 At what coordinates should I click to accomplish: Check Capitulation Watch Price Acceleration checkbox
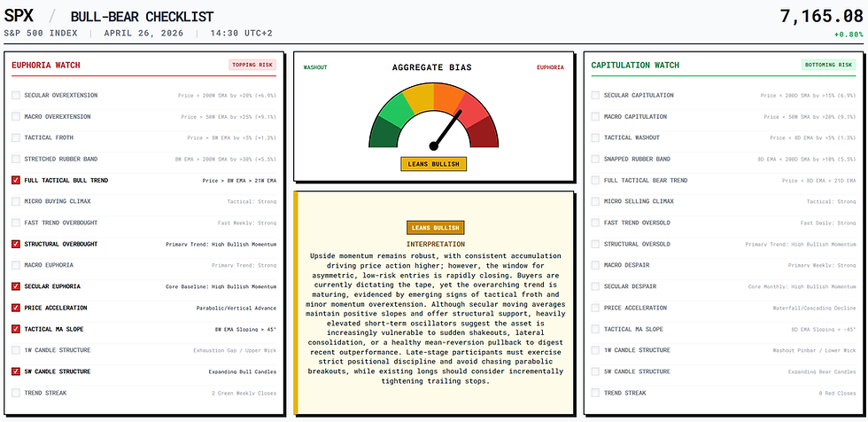595,308
